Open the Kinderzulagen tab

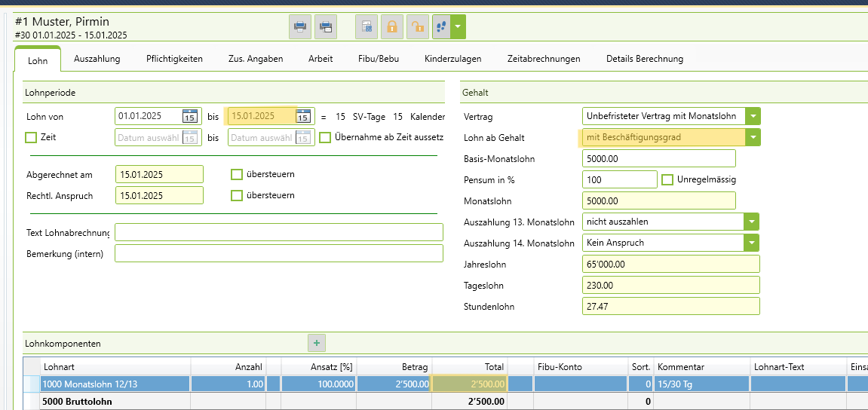[x=452, y=59]
